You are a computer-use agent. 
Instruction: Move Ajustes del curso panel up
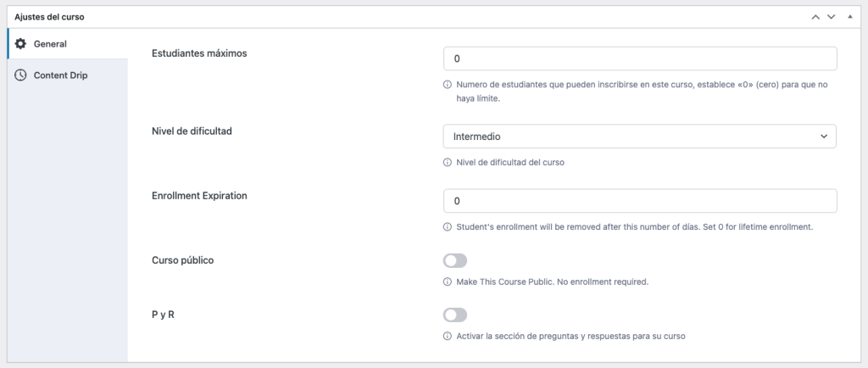[x=815, y=16]
